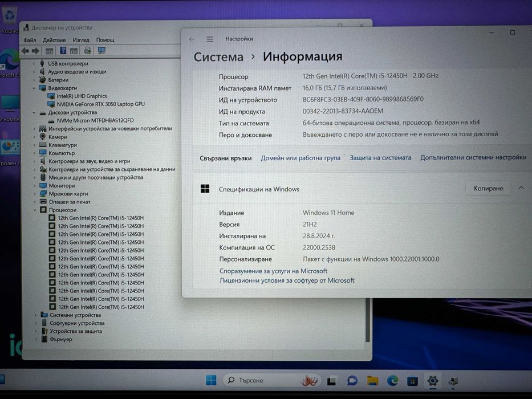Collapse the Видеокарти node
The width and height of the screenshot is (532, 399).
(x=34, y=88)
